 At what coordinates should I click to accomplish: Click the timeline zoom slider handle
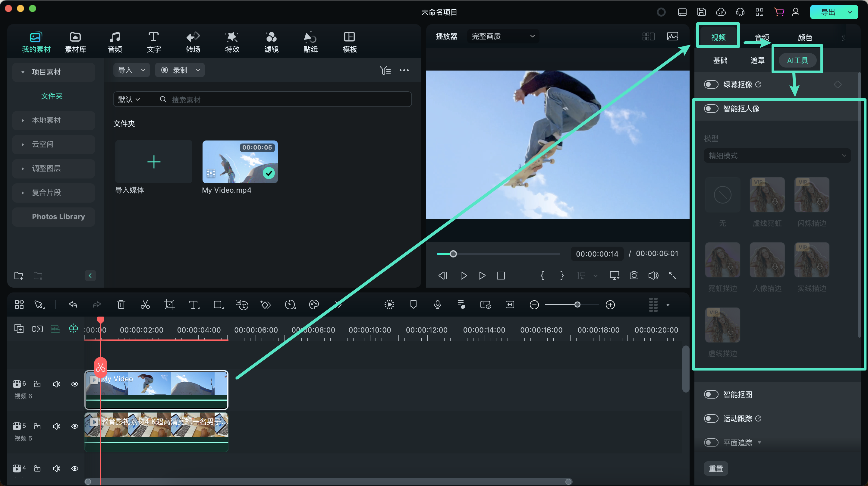(x=577, y=305)
